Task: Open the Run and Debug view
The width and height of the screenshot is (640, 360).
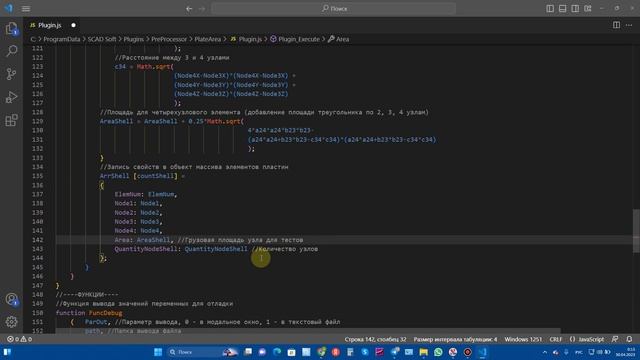Action: [x=11, y=97]
